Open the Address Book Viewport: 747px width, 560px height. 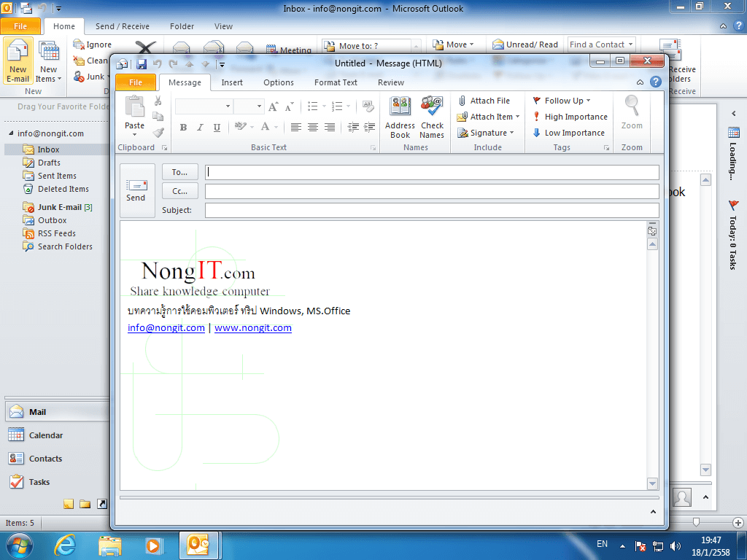[x=400, y=117]
